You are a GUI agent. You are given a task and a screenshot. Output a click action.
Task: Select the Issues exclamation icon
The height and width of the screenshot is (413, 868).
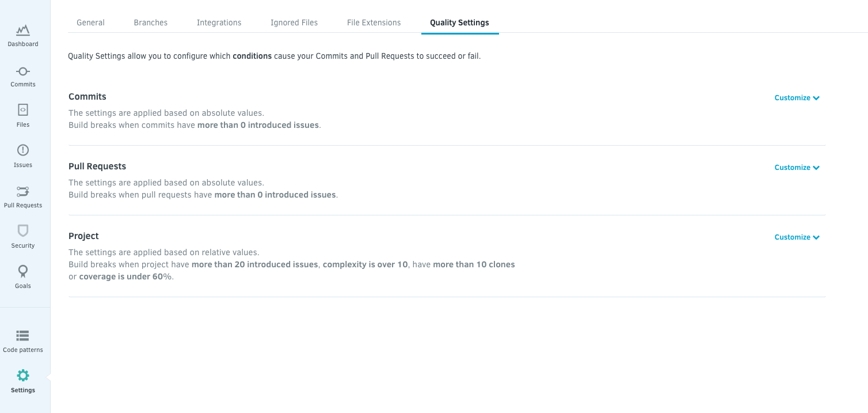pos(23,150)
